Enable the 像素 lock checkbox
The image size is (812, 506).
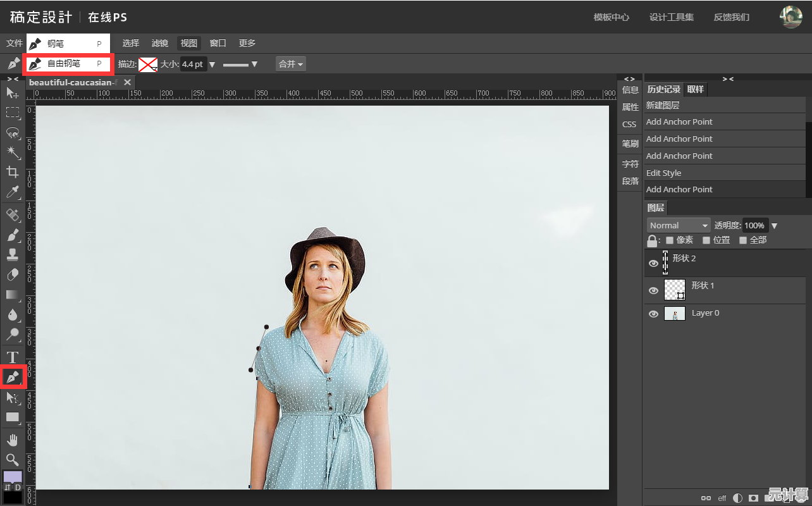tap(670, 240)
